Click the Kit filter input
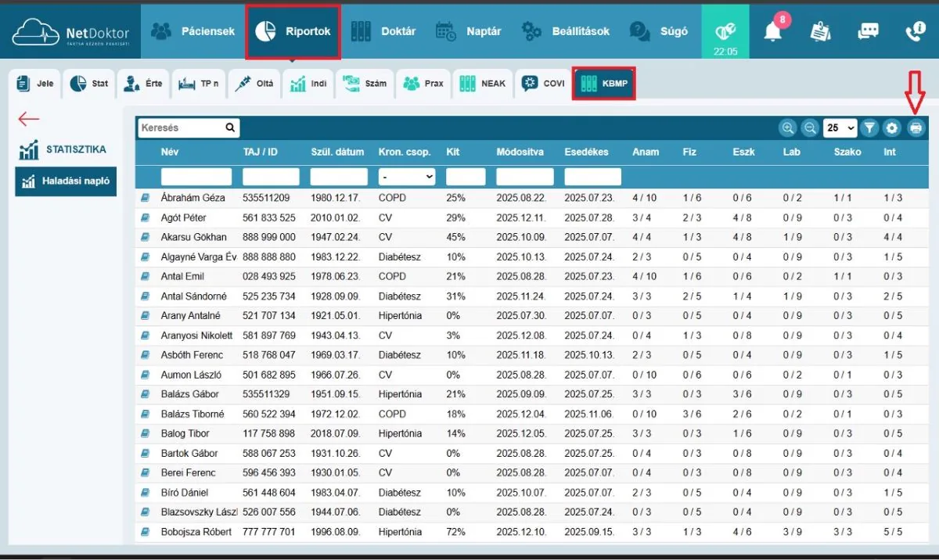939x560 pixels. [466, 177]
